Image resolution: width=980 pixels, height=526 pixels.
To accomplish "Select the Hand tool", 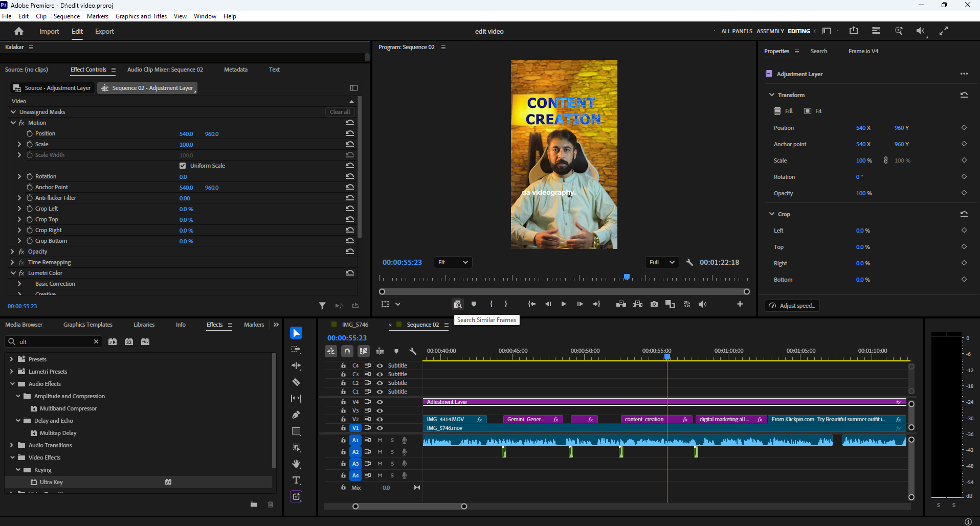I will [296, 464].
